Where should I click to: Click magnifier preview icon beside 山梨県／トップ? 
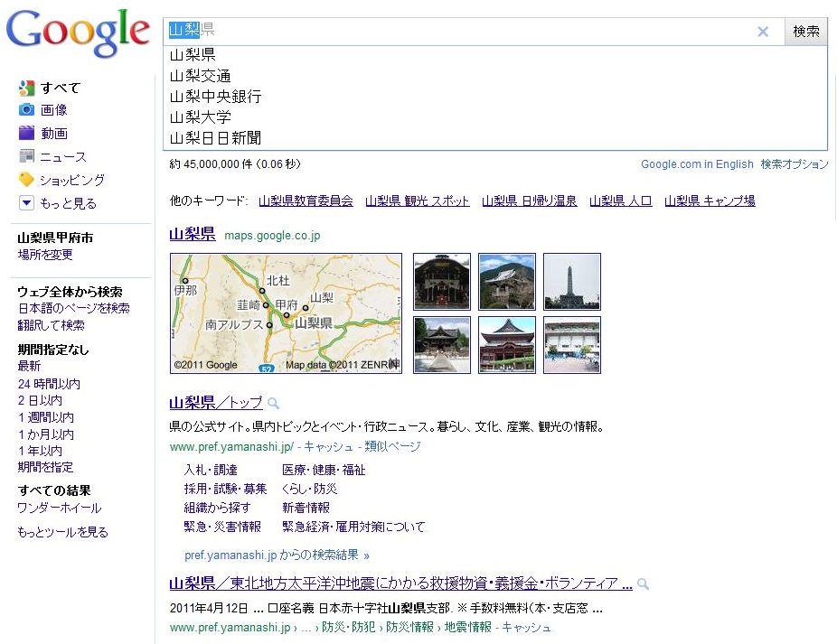coord(273,404)
